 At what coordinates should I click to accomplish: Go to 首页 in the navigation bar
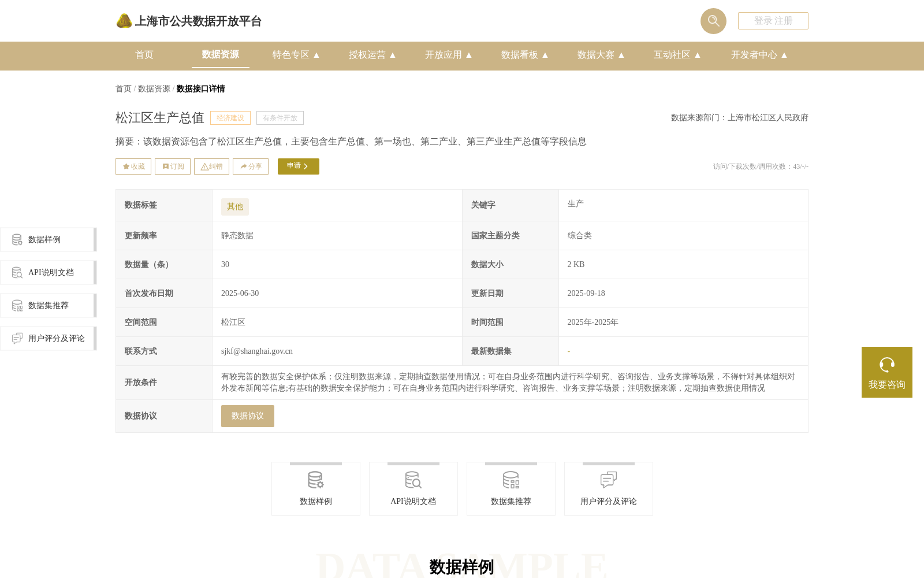tap(144, 55)
